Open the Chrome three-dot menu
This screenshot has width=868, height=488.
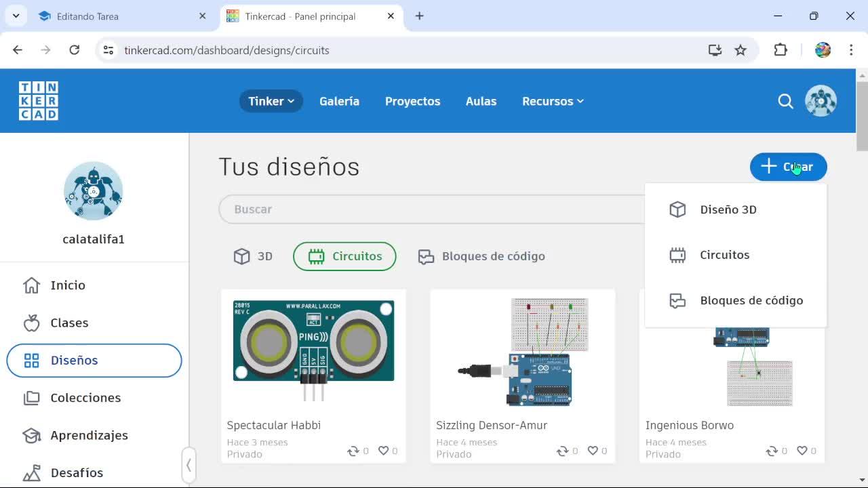pos(851,50)
